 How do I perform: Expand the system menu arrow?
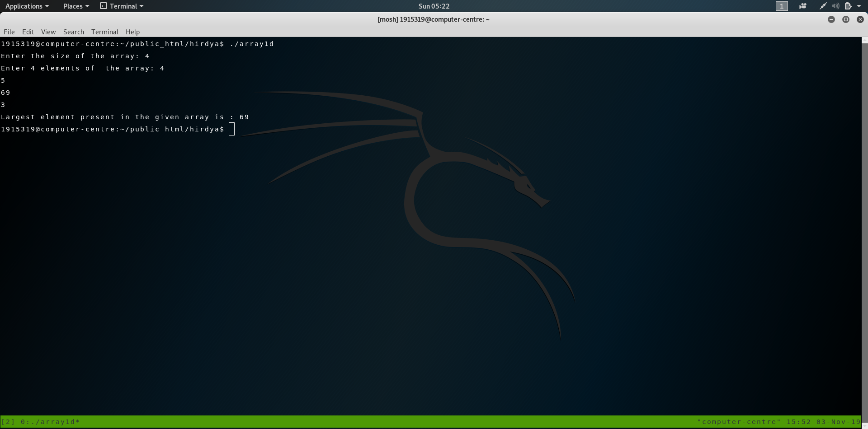(859, 6)
